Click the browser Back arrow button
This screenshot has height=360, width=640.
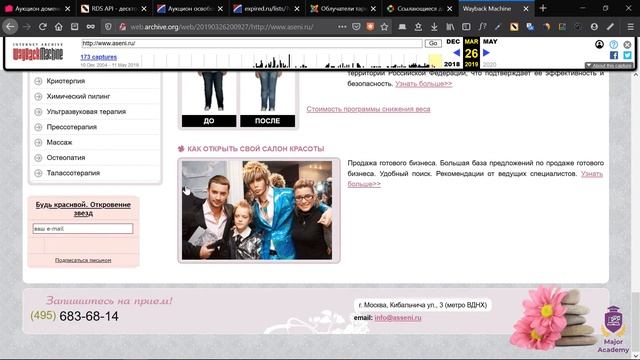click(10, 27)
